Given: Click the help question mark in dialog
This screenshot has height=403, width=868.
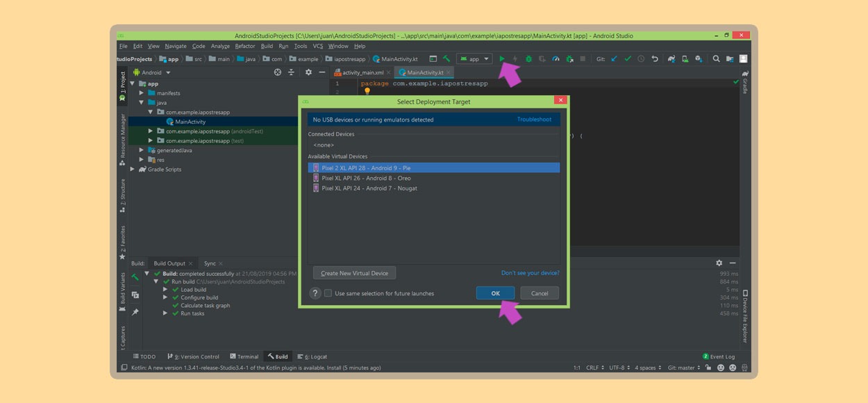Looking at the screenshot, I should 315,293.
